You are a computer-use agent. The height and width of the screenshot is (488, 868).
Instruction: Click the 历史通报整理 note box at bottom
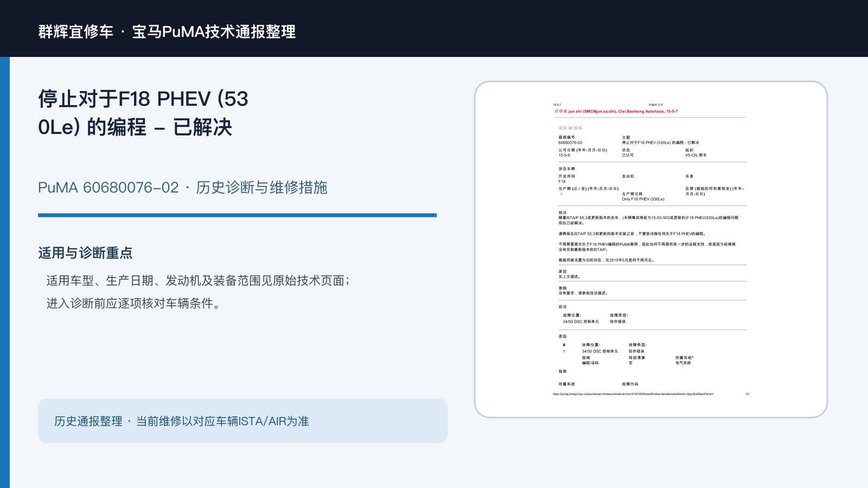[x=242, y=421]
